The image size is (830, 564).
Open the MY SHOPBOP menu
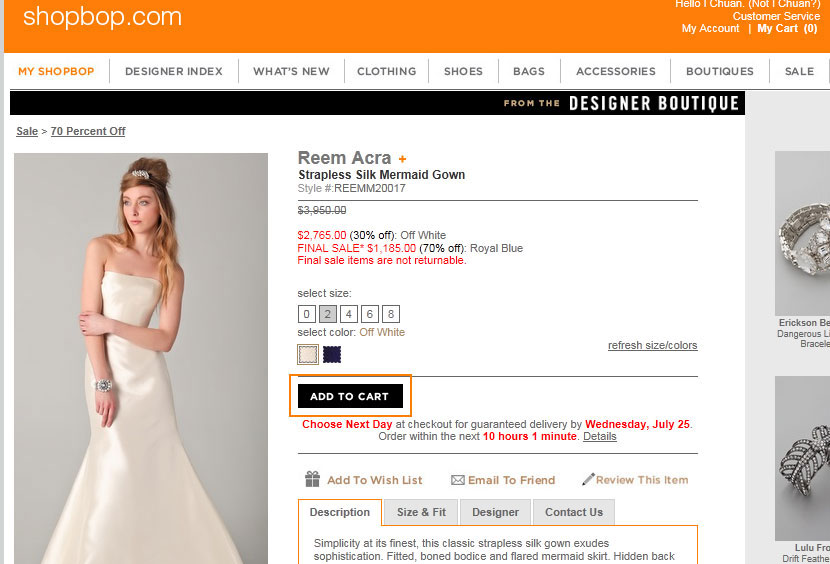[56, 71]
